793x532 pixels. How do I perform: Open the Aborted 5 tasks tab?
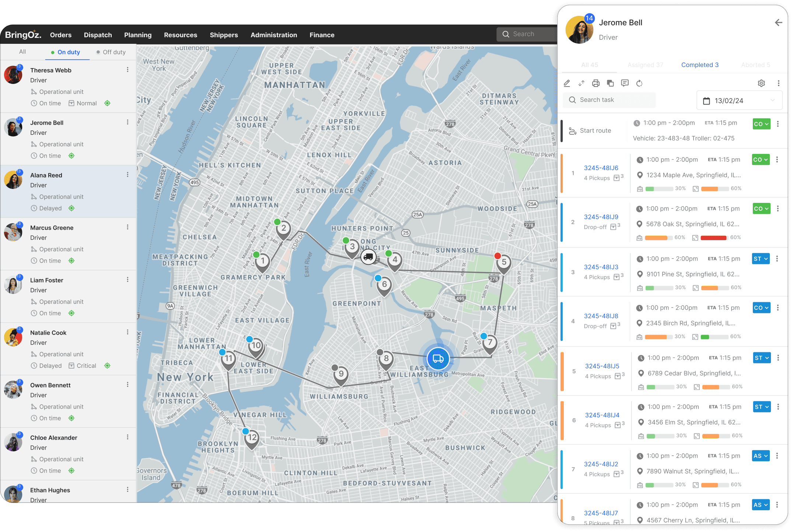tap(755, 65)
